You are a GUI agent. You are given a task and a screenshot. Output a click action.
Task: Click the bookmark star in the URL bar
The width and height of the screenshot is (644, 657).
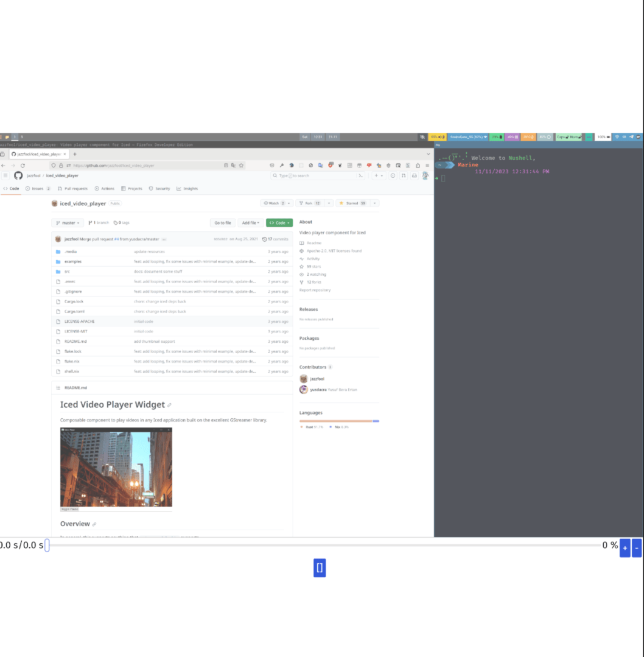pyautogui.click(x=241, y=165)
